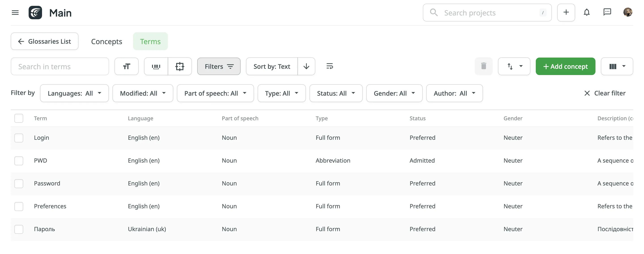The height and width of the screenshot is (254, 644).
Task: Open the Part of speech dropdown
Action: (215, 93)
